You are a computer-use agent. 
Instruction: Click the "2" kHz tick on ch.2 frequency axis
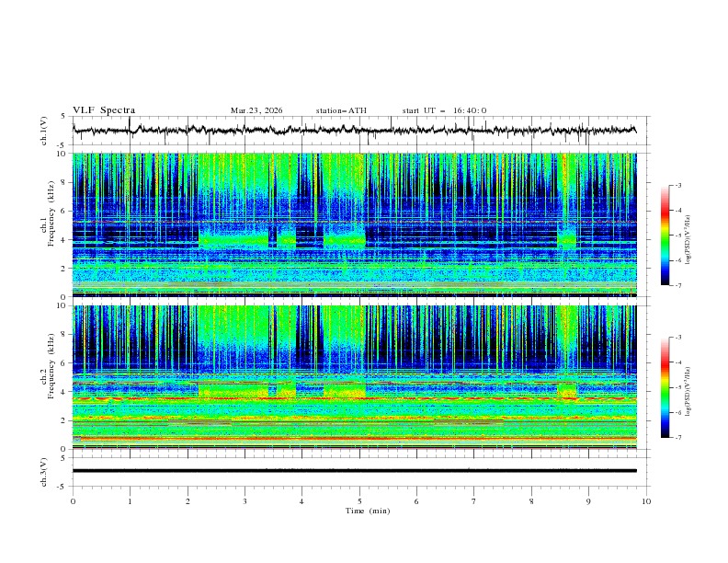coord(64,420)
